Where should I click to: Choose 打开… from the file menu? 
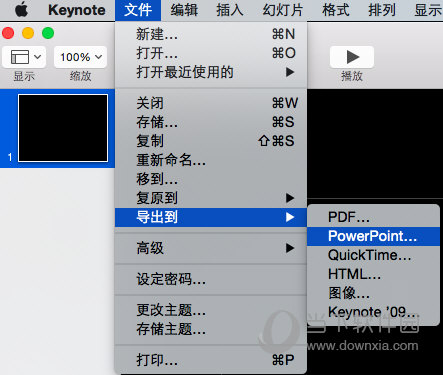coord(211,53)
